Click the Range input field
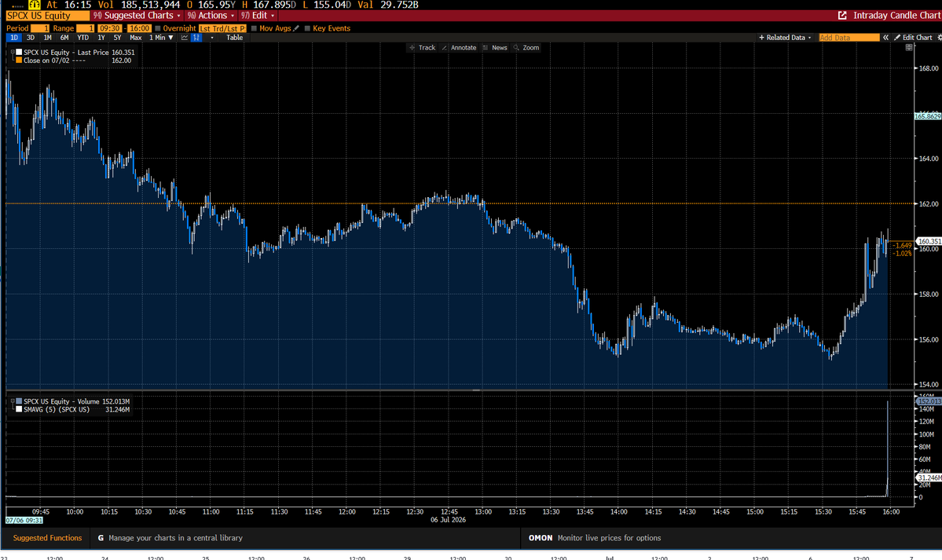Viewport: 942px width, 560px height. point(86,28)
